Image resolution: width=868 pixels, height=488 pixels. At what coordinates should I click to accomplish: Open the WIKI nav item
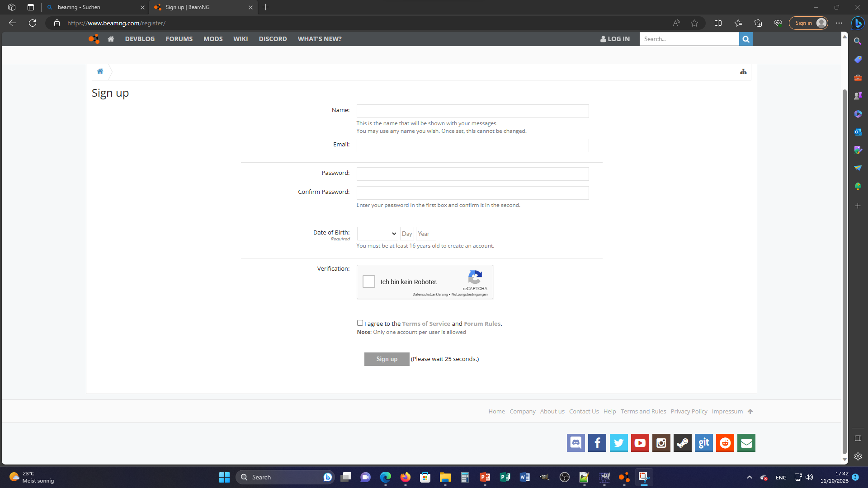pos(241,39)
